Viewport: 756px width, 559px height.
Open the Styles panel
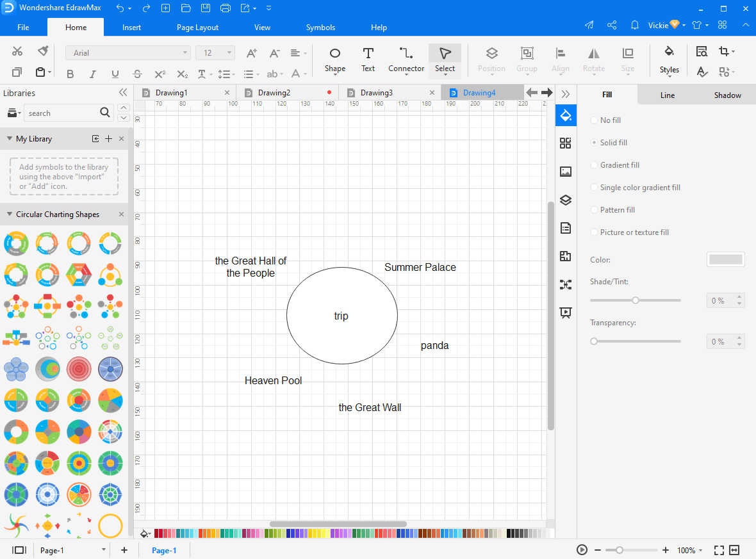[669, 60]
